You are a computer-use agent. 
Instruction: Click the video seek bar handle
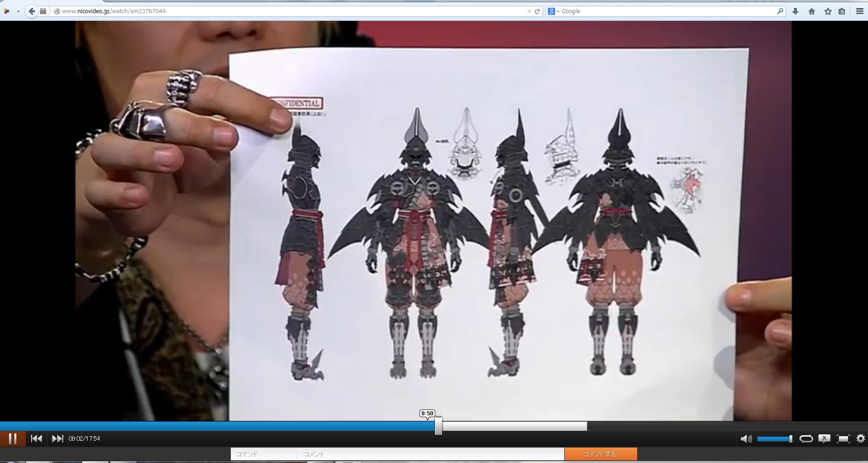(438, 426)
